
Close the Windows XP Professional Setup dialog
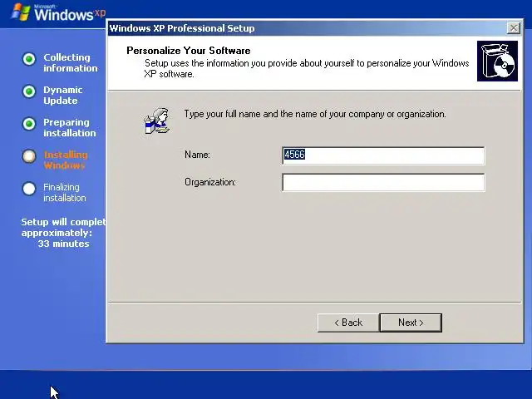pos(514,28)
